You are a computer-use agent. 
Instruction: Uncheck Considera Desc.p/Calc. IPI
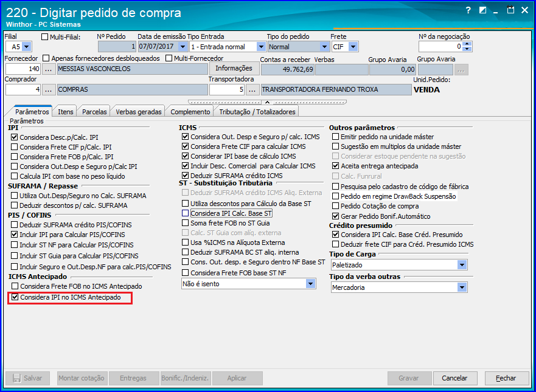(14, 137)
